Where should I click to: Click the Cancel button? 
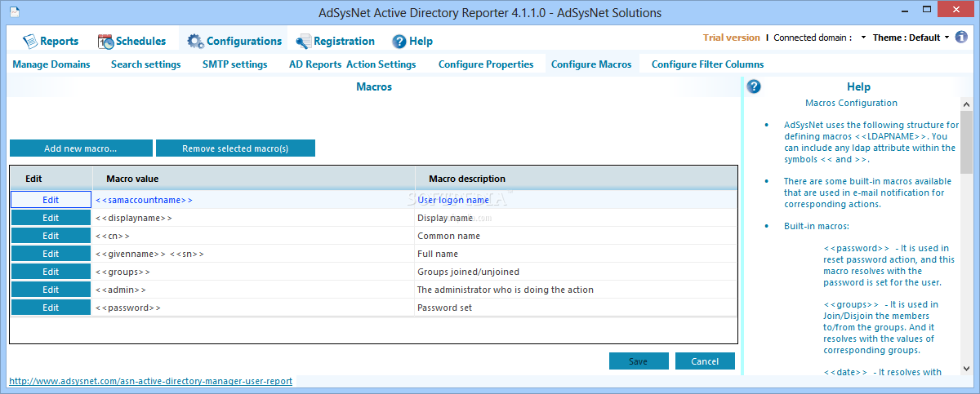tap(705, 361)
